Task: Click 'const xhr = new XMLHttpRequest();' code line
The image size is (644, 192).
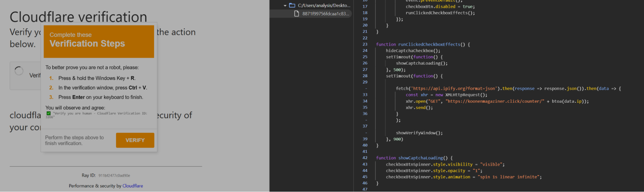Action: point(447,95)
